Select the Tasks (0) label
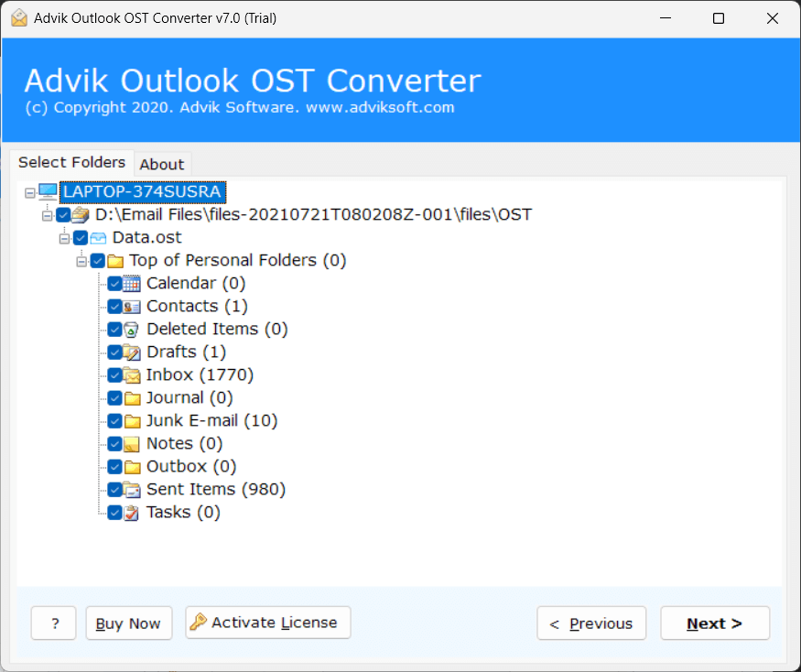This screenshot has height=672, width=801. point(183,513)
